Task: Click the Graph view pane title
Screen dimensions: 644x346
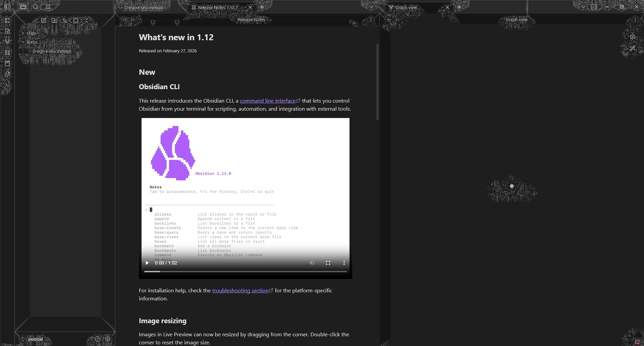Action: pyautogui.click(x=517, y=20)
